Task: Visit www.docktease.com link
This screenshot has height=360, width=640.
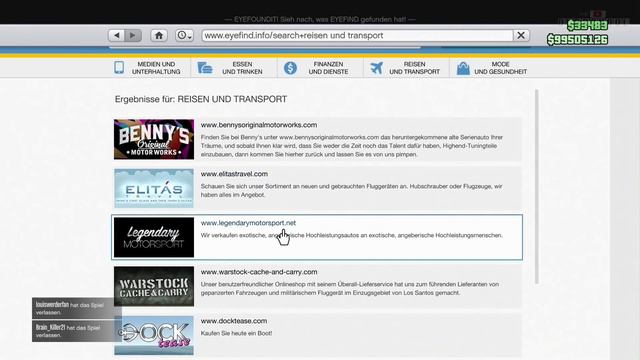Action: coord(234,321)
